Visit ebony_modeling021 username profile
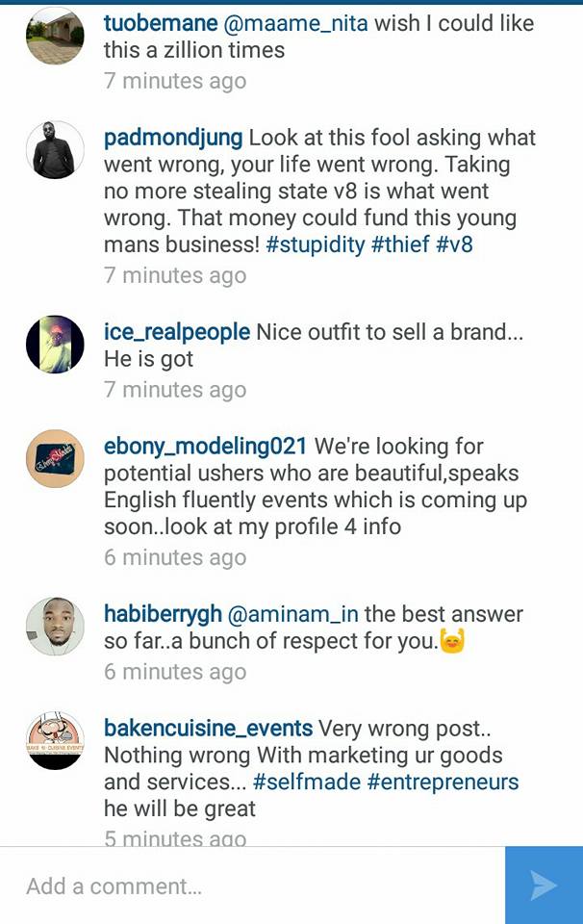Image resolution: width=583 pixels, height=924 pixels. 205,447
